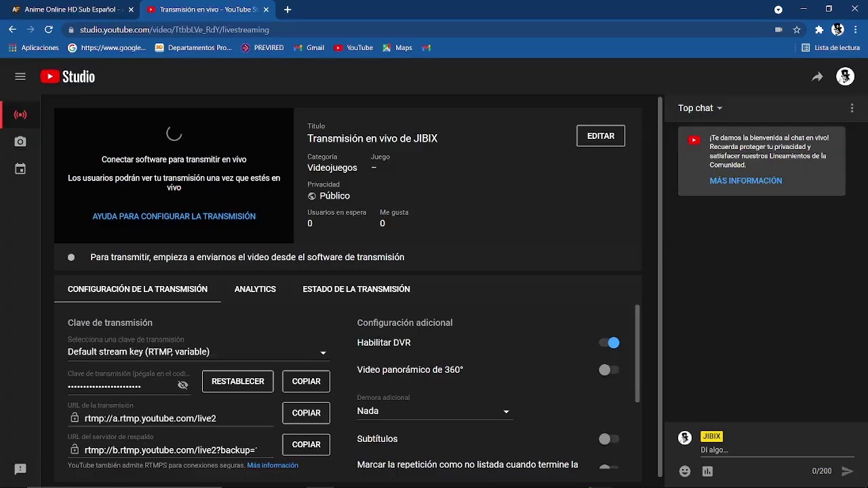Screen dimensions: 868x488
Task: Disable the Habilitar DVR switch
Action: [609, 343]
